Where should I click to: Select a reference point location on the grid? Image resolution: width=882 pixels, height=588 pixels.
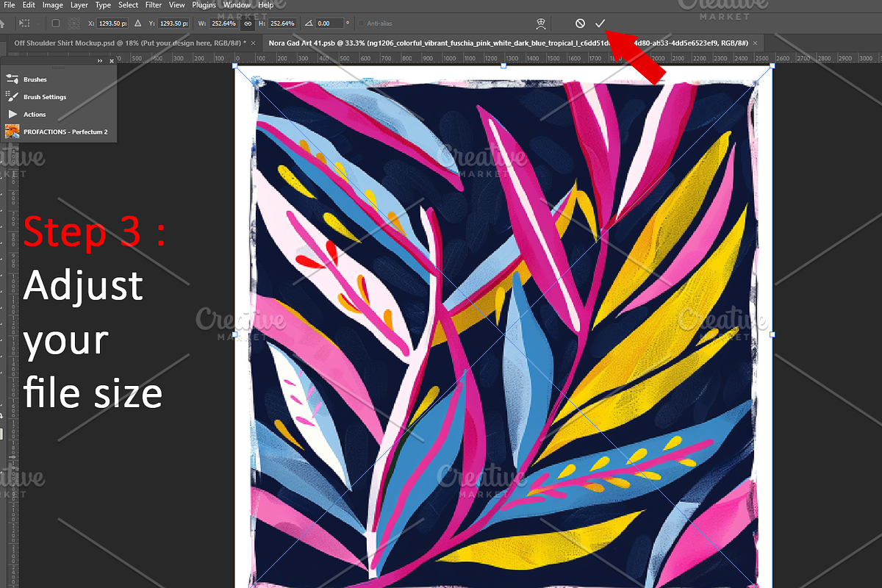tap(74, 24)
